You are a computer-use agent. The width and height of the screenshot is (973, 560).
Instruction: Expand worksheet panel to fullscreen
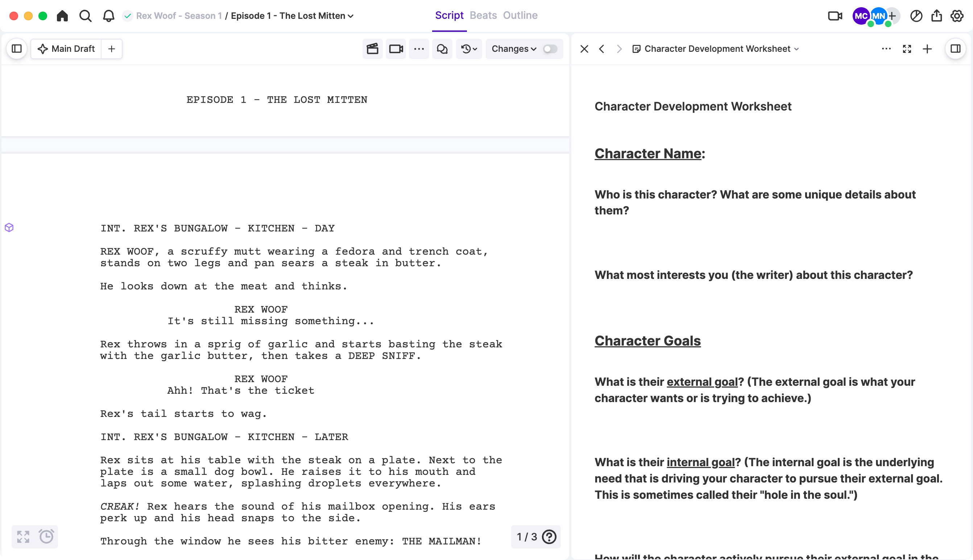pos(907,49)
